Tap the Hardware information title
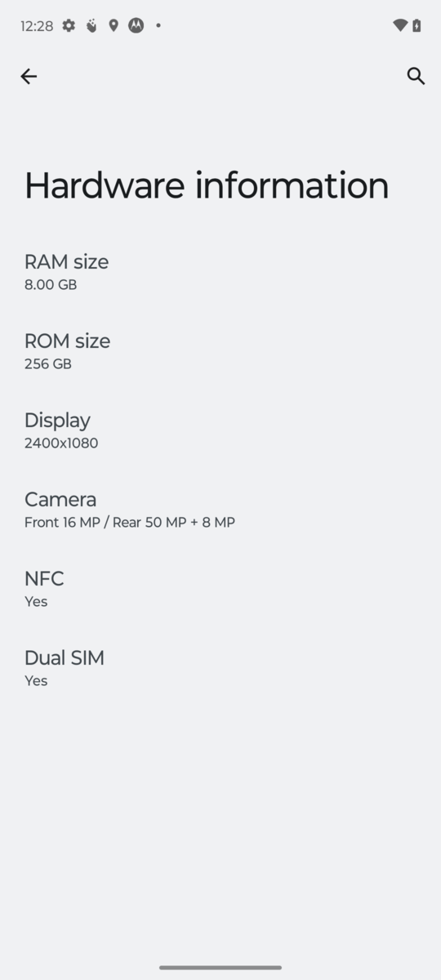Image resolution: width=441 pixels, height=980 pixels. 207,185
